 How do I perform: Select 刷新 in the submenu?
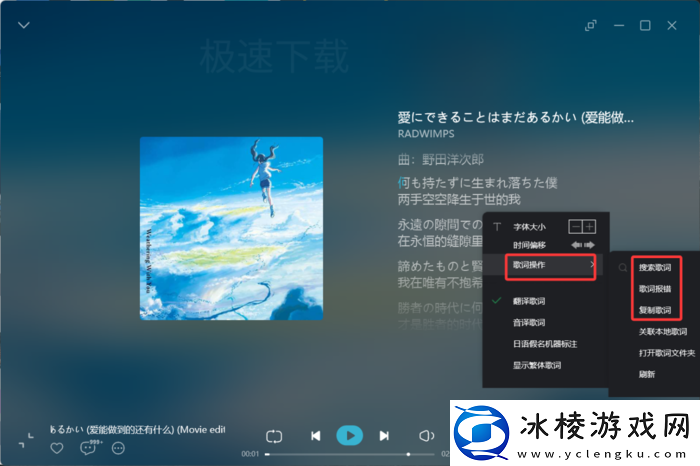point(646,374)
